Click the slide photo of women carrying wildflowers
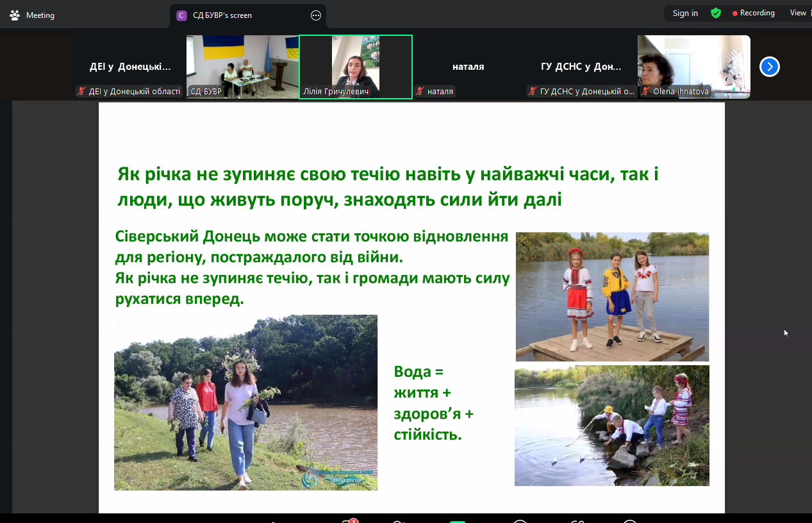 pyautogui.click(x=245, y=403)
